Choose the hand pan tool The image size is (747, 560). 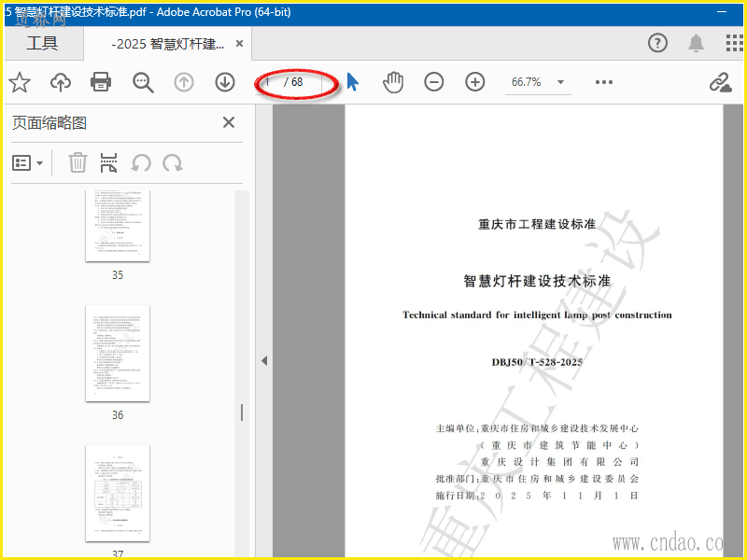point(393,82)
